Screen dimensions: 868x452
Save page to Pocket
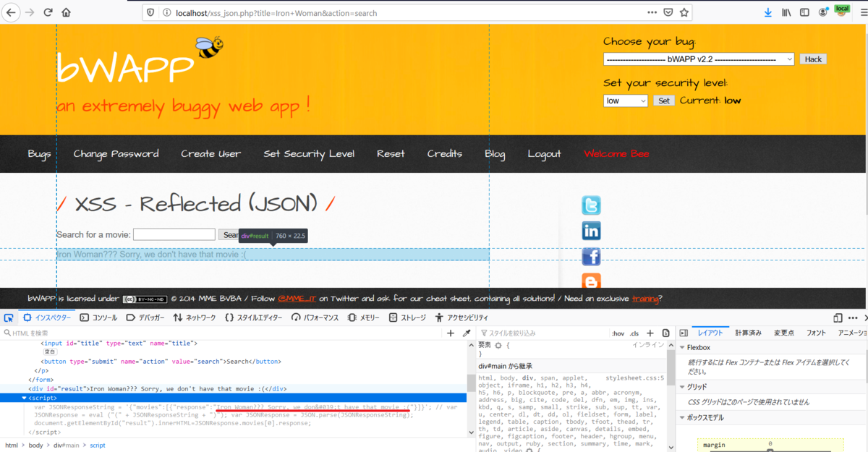(668, 12)
